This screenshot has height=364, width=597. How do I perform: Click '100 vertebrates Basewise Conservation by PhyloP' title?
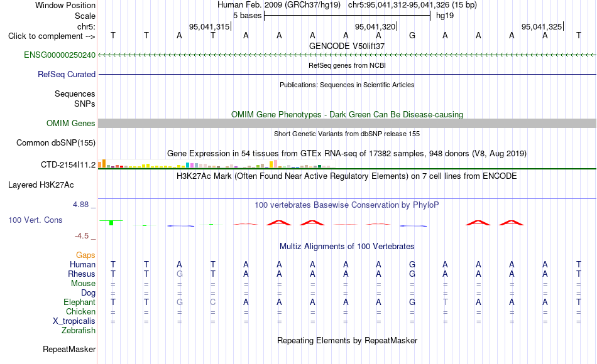click(x=347, y=205)
